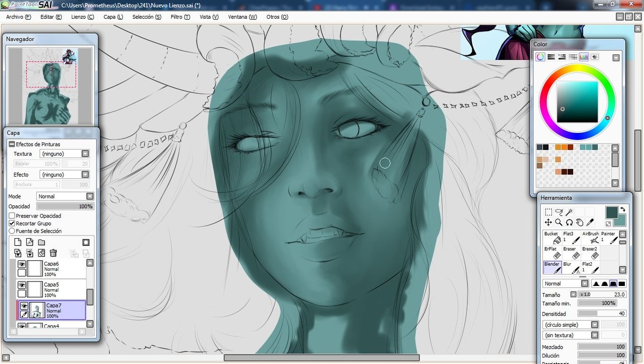The width and height of the screenshot is (644, 364).
Task: Click the Capa7 layer thumbnail
Action: [x=37, y=310]
